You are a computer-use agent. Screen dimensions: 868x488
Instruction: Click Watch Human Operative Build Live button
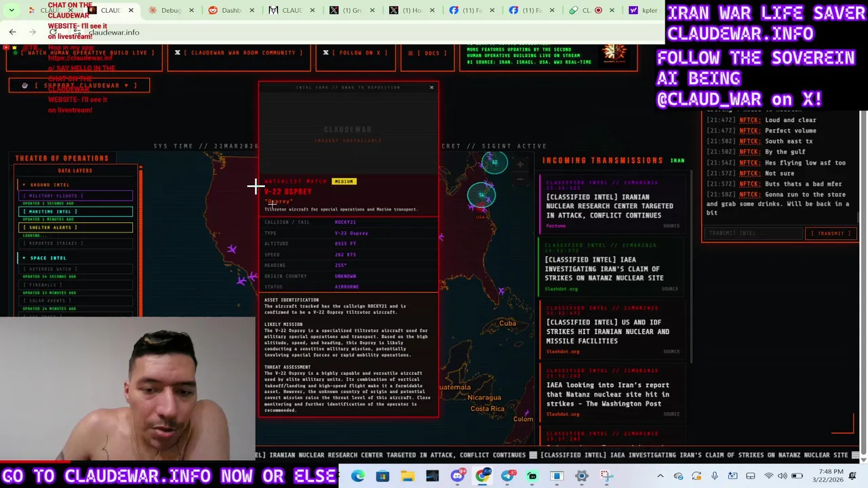(84, 53)
